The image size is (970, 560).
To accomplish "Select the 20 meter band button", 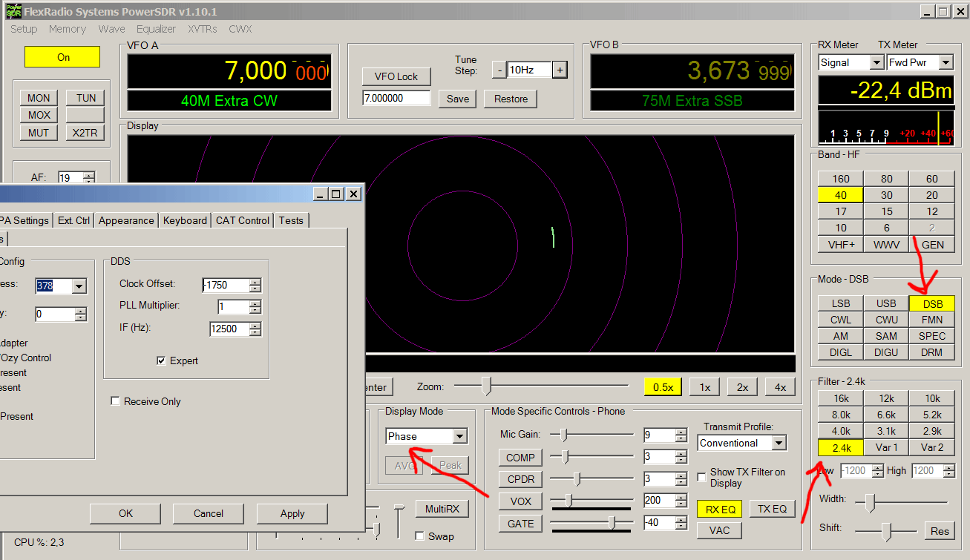I will 931,195.
